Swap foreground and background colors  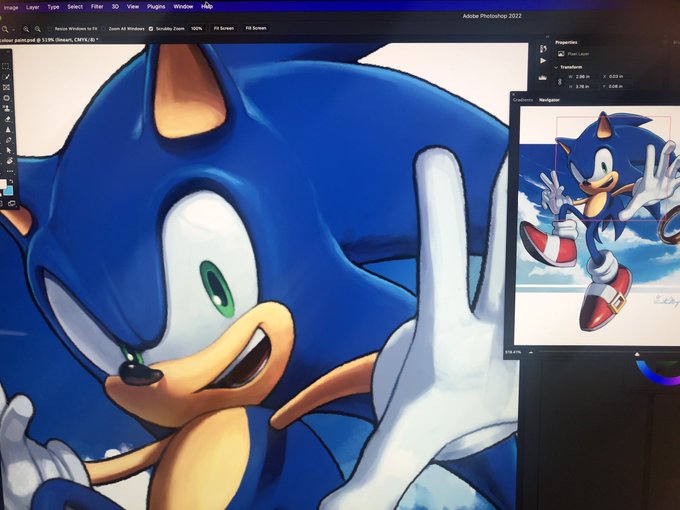(x=11, y=181)
